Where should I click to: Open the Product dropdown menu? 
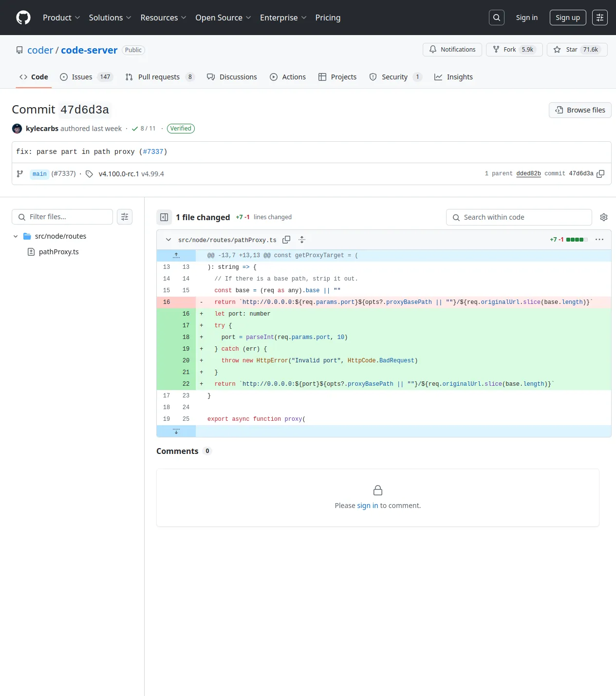[x=61, y=18]
